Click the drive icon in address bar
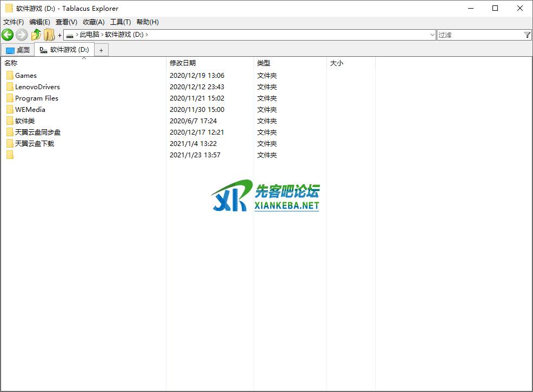533x392 pixels. pyautogui.click(x=69, y=35)
